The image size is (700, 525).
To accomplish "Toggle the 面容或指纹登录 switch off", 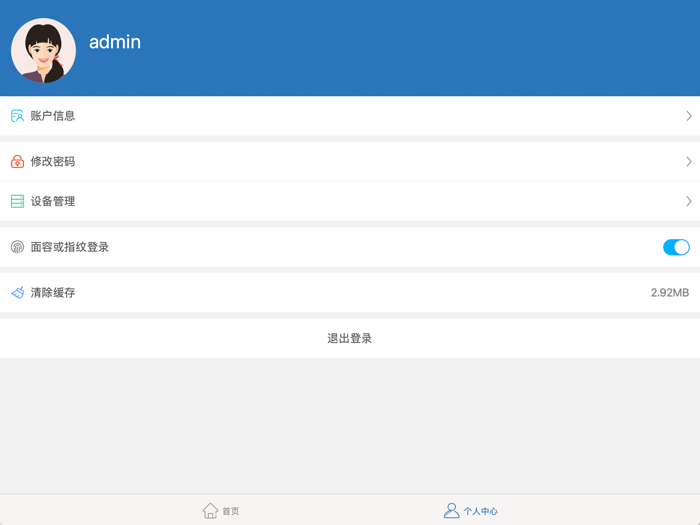I will coord(676,247).
